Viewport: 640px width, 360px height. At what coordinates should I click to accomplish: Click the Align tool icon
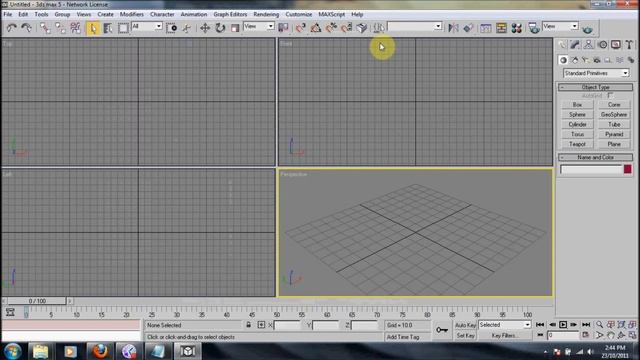click(468, 28)
